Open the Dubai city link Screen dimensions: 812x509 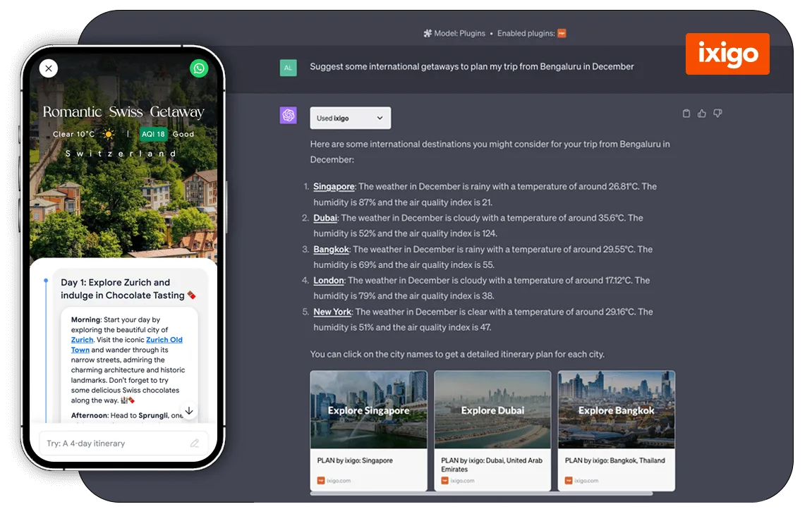click(325, 218)
